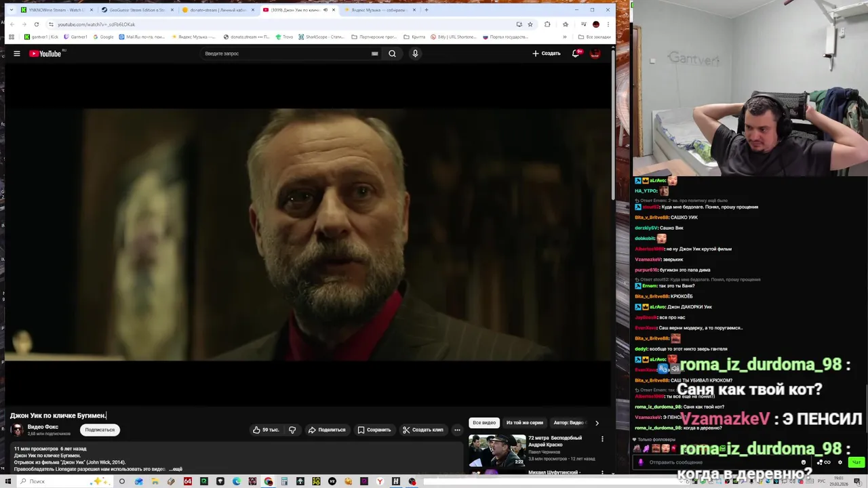Go back in Chrome browser

tap(12, 24)
